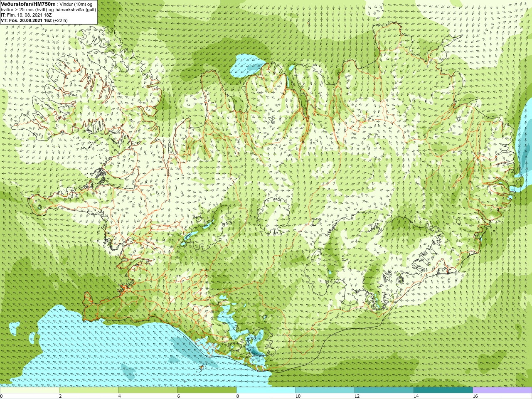Click the legend scale label '4'
The image size is (532, 399).
[x=119, y=396]
